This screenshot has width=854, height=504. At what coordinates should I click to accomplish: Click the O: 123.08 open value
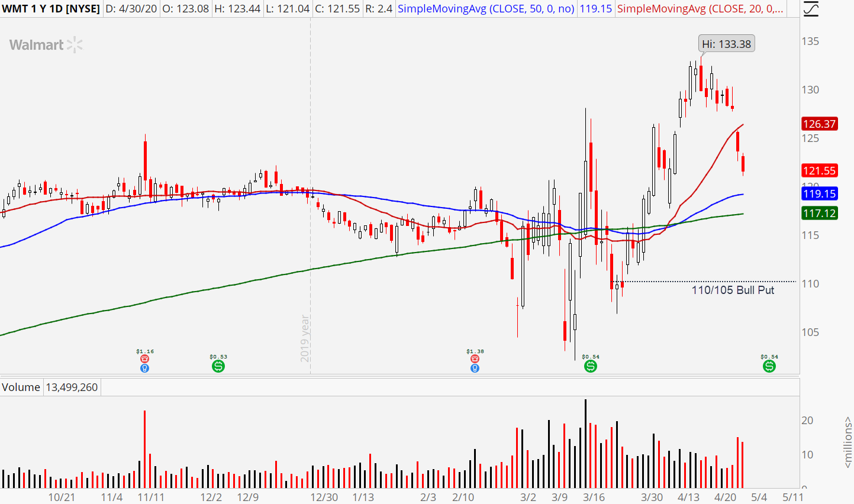(185, 9)
